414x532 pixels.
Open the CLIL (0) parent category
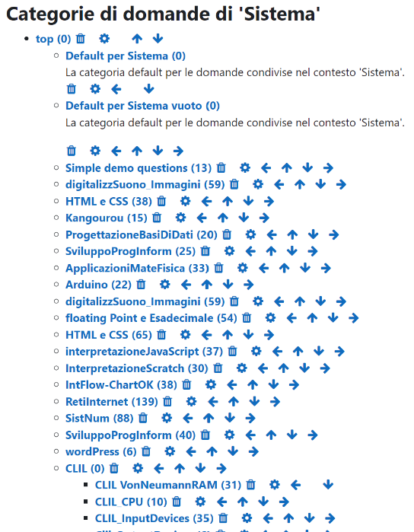(x=84, y=469)
